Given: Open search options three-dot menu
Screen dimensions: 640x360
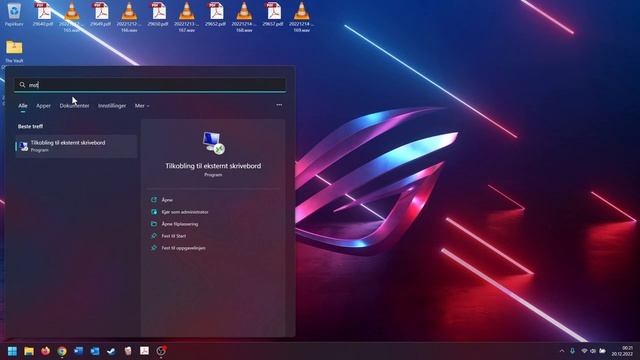Looking at the screenshot, I should click(279, 105).
